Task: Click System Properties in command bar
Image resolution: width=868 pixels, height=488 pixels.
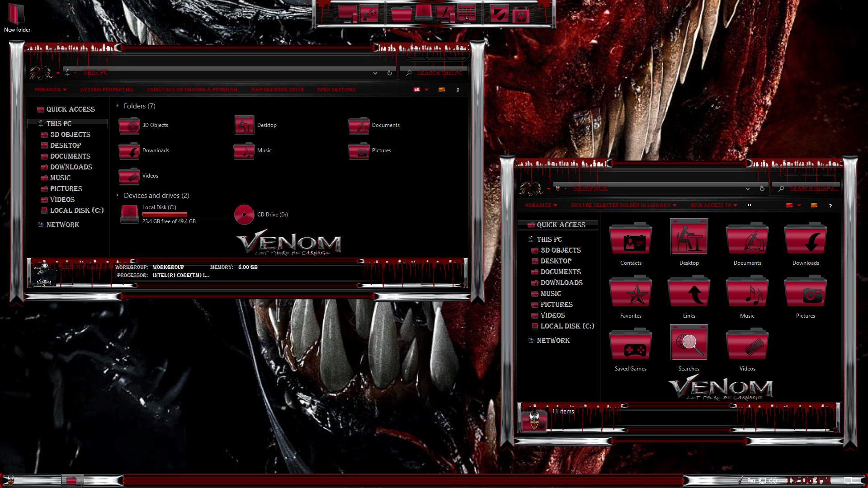Action: point(107,90)
